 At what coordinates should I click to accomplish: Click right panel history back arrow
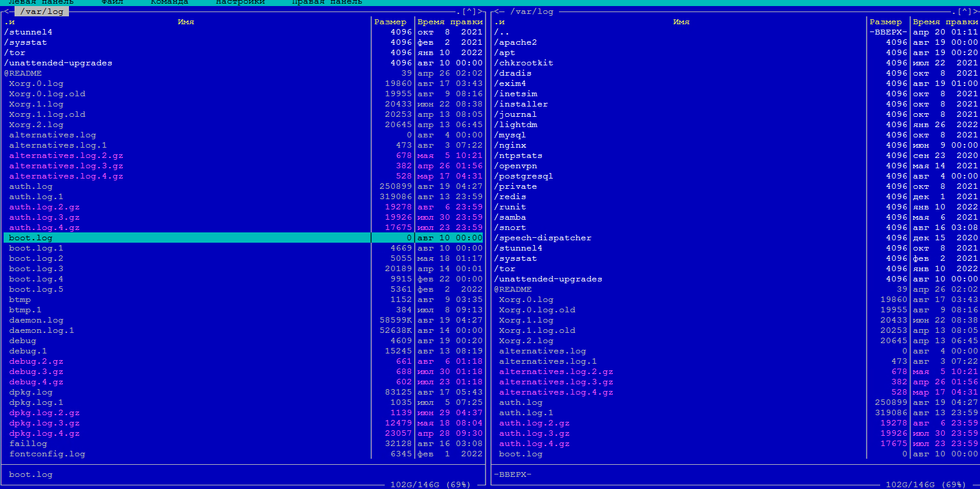point(495,11)
